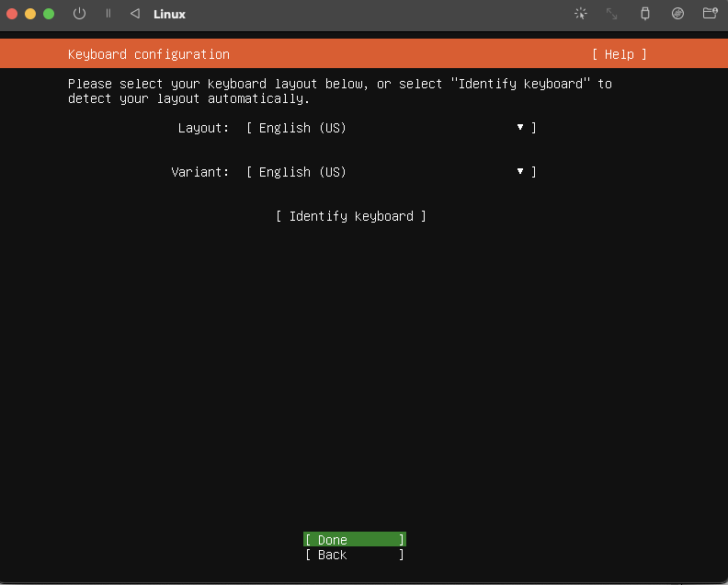Toggle capture mouse cursor icon
The image size is (728, 585).
[580, 14]
